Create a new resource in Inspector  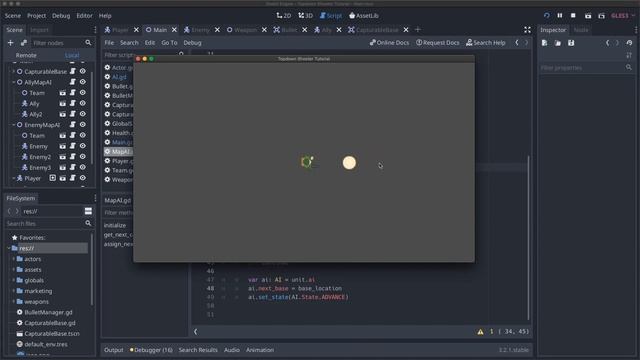(x=544, y=43)
